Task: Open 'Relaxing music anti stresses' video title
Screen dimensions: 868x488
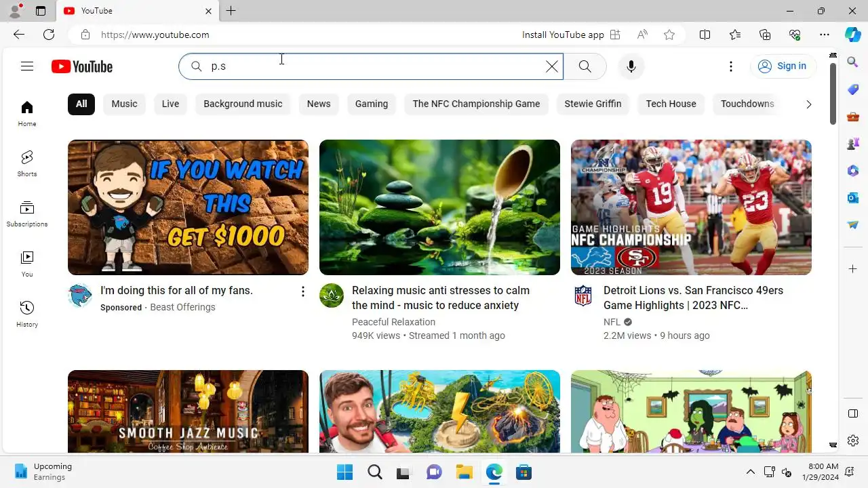Action: 441,298
